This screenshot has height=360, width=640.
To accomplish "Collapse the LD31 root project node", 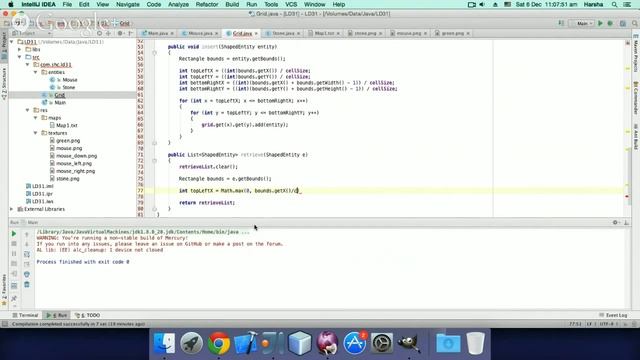I will (x=12, y=42).
